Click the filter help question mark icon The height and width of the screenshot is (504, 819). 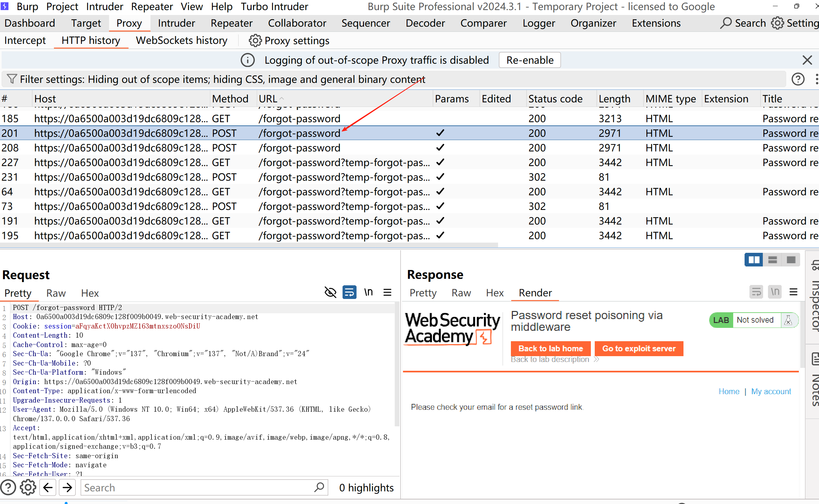pyautogui.click(x=798, y=79)
